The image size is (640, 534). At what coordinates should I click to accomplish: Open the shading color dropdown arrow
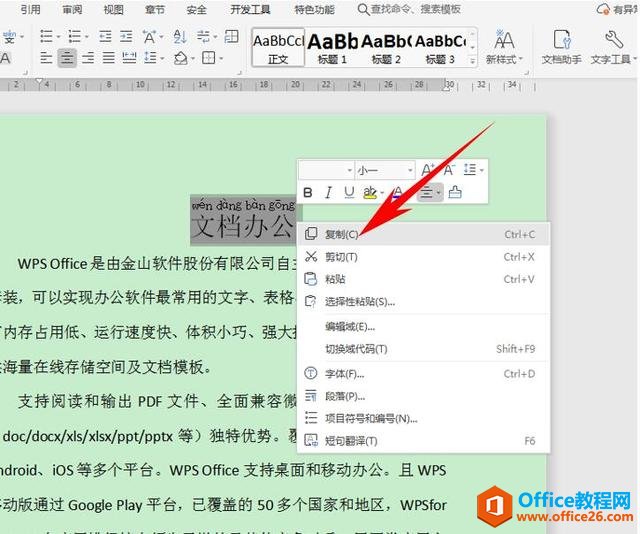[x=193, y=58]
